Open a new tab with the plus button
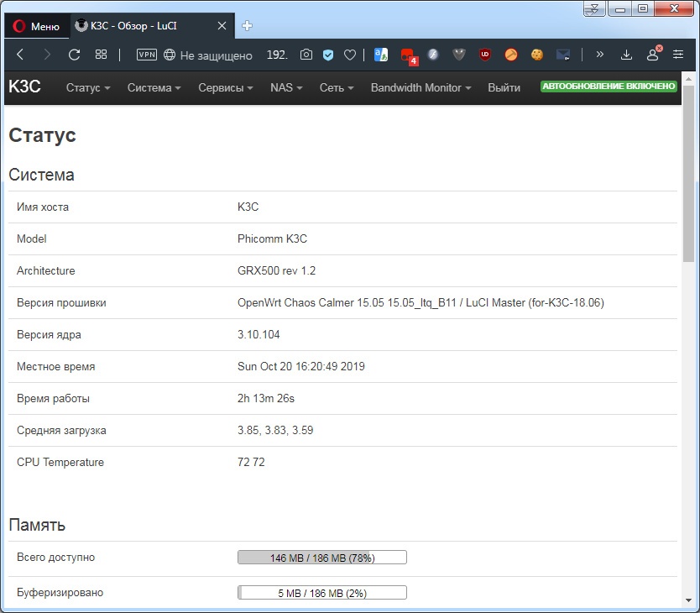 click(x=247, y=25)
